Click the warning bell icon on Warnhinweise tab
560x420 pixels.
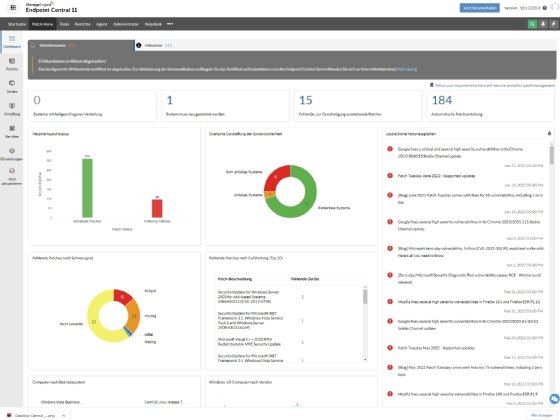click(x=33, y=45)
